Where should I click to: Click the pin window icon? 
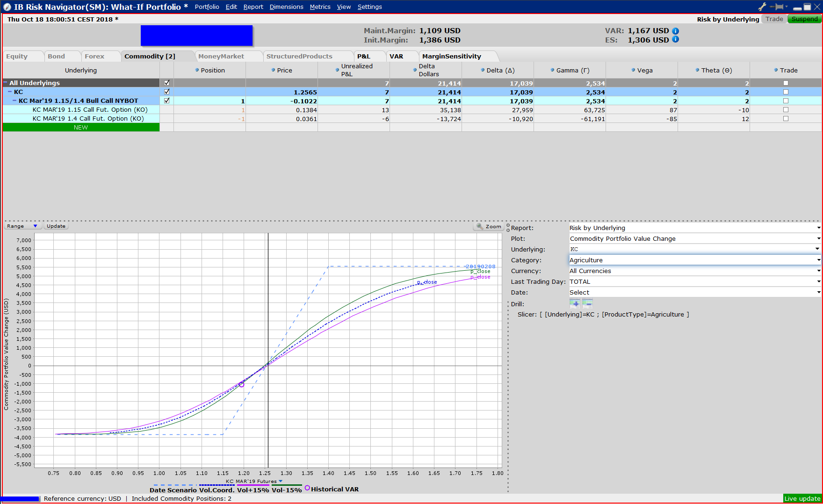(779, 7)
